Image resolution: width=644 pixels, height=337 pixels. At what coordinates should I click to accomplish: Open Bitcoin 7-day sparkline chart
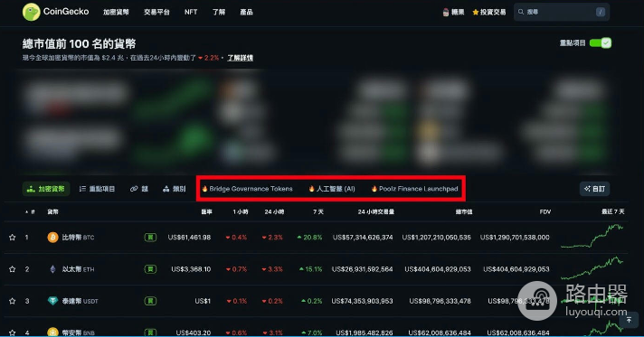[x=592, y=237]
